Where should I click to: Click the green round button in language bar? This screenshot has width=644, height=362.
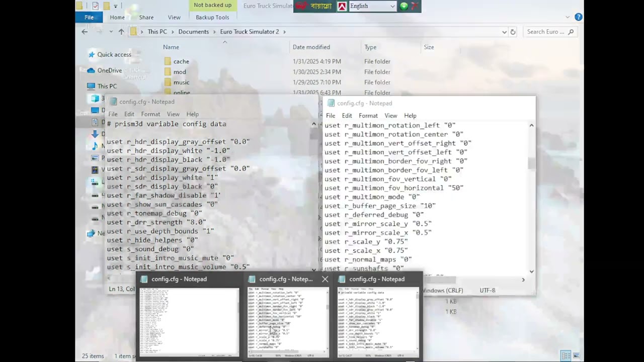tap(404, 6)
